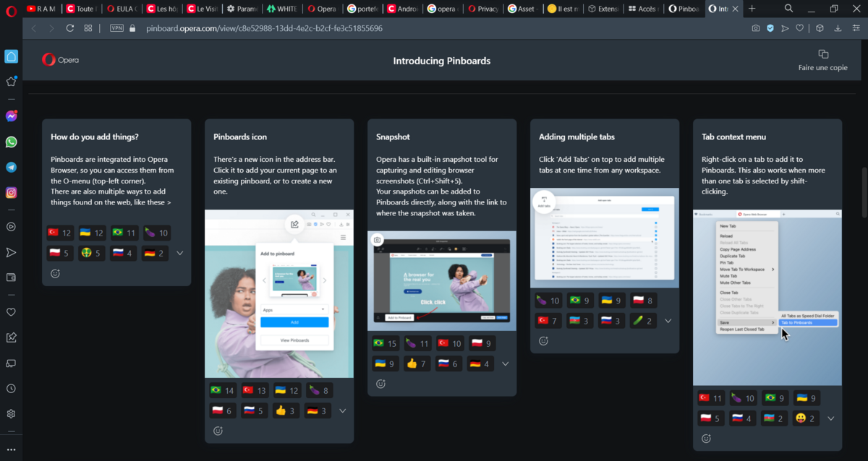
Task: Open My Flow arrow icon in the sidebar
Action: [x=11, y=252]
